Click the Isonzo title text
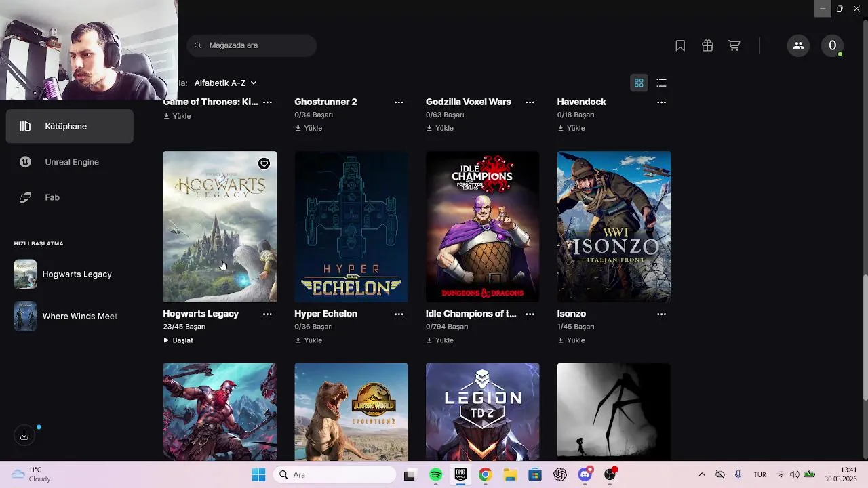The width and height of the screenshot is (868, 488). click(572, 314)
